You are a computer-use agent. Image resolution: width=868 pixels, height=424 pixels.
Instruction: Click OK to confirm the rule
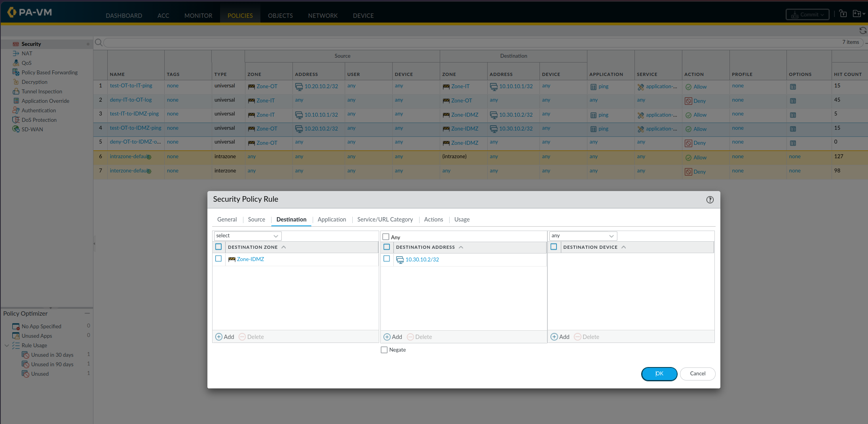pos(659,374)
